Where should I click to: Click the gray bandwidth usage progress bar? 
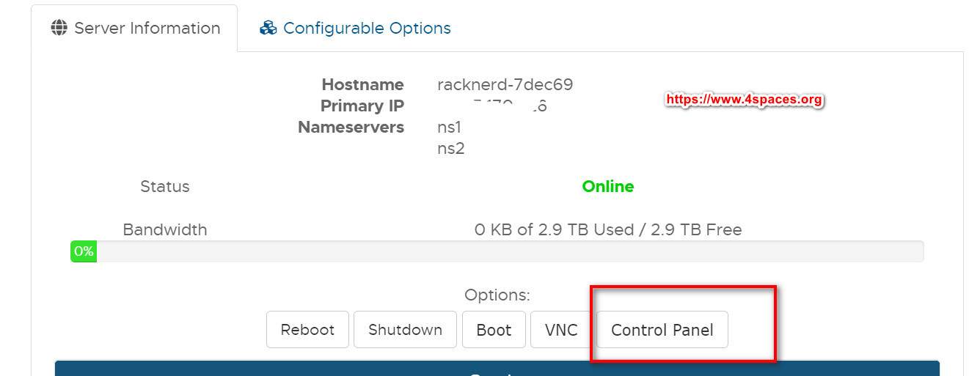pos(506,251)
